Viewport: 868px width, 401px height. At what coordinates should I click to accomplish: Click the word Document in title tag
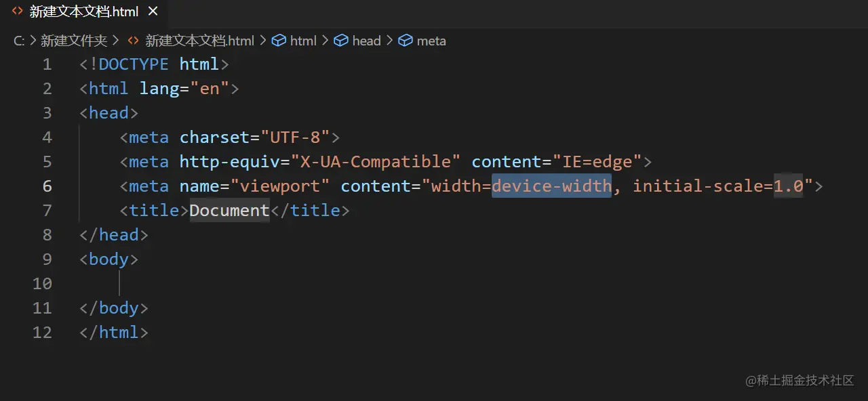pos(229,210)
